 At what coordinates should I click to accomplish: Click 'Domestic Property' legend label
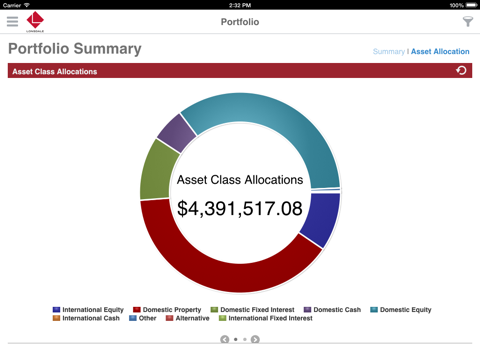pos(172,310)
